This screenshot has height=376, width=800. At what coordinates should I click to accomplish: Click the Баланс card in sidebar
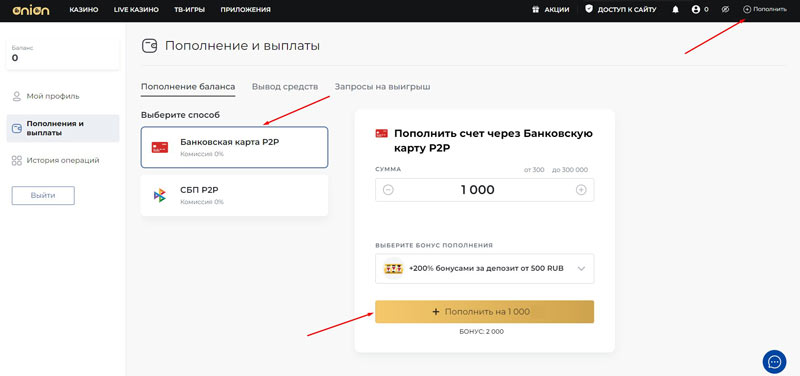click(x=63, y=54)
